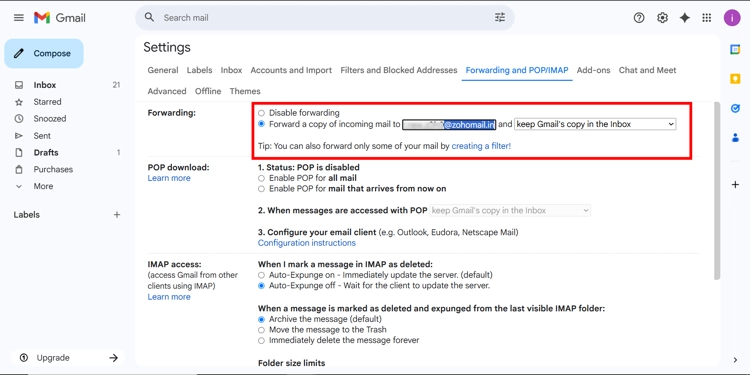Open the forwarding address zohomail.in dropdown
750x375 pixels.
point(449,124)
